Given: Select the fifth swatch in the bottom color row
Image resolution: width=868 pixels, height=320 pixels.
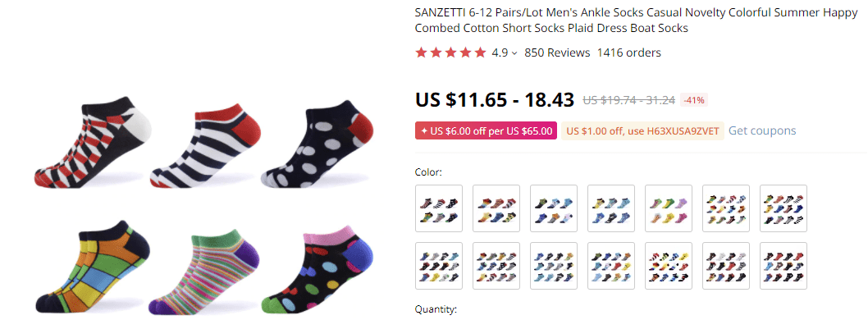Looking at the screenshot, I should (669, 266).
